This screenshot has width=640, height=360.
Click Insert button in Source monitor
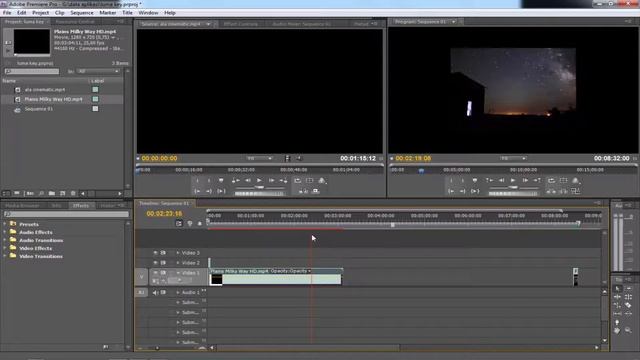304,191
